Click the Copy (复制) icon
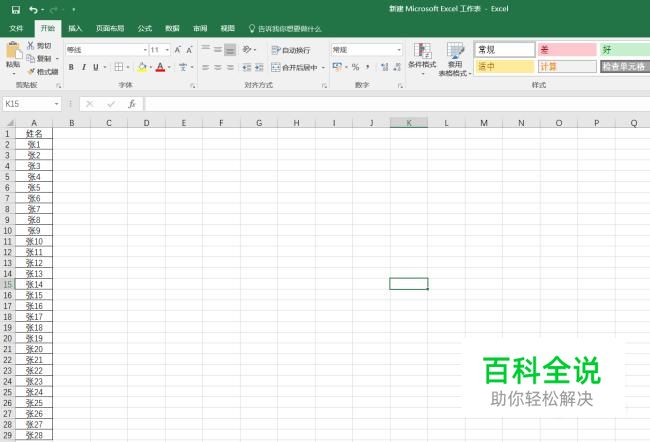The image size is (650, 442). 30,58
